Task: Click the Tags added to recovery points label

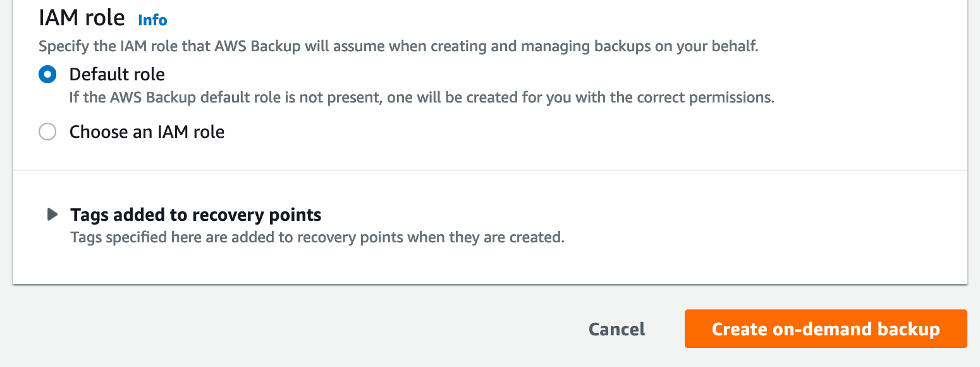Action: click(196, 215)
